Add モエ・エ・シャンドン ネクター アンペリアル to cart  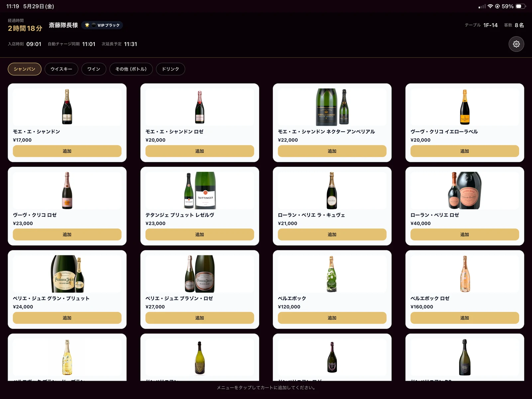[x=332, y=151]
